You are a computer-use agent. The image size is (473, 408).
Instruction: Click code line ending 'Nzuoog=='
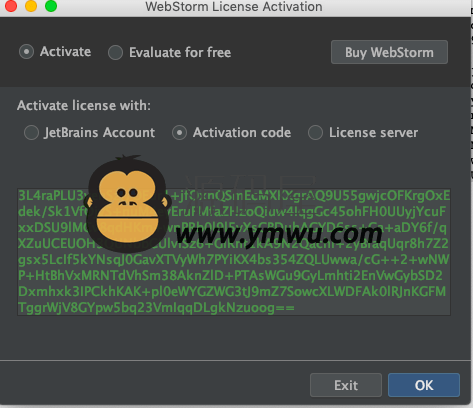(156, 308)
